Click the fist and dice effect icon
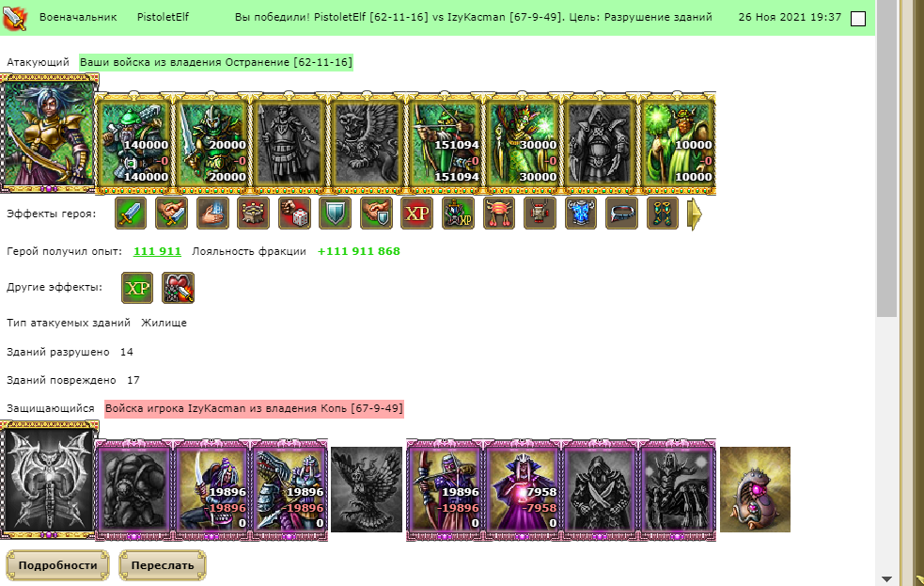The width and height of the screenshot is (924, 586). tap(293, 214)
